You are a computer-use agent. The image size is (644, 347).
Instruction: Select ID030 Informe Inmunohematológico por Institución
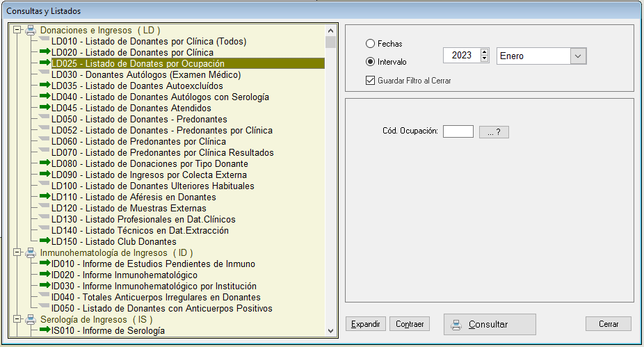(154, 287)
